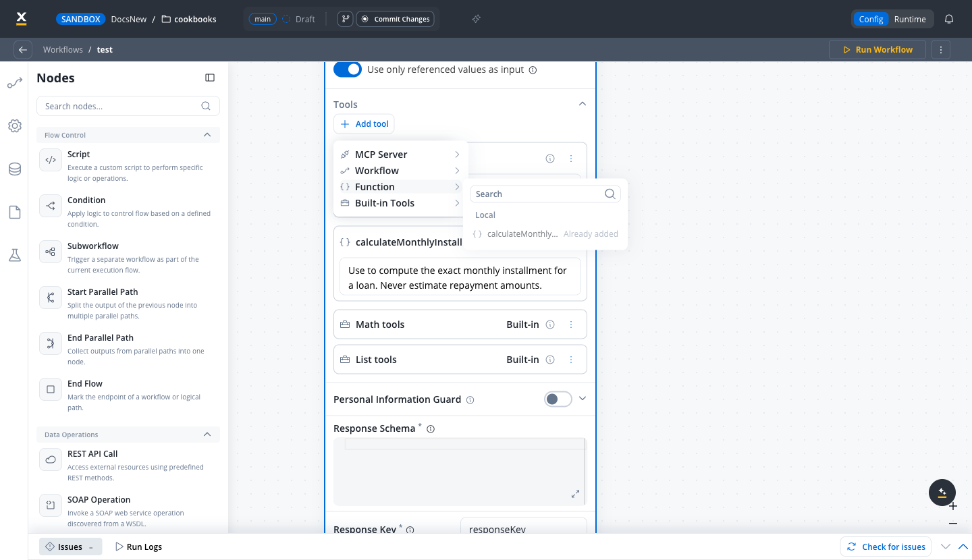Click Commit Changes button

click(396, 19)
